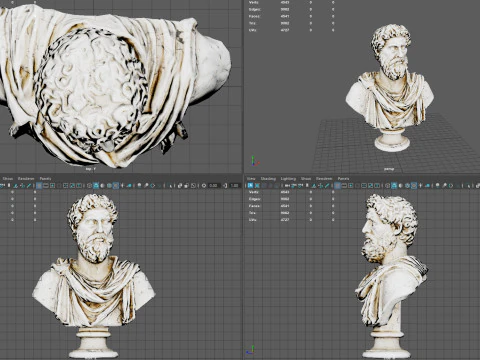Click isolate select icon in front view
This screenshot has height=360, width=480.
click(170, 185)
